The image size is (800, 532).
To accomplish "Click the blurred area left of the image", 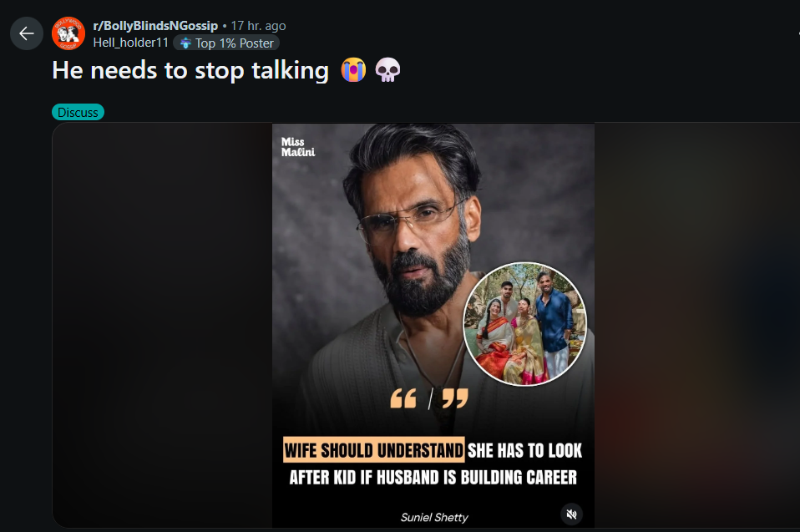I will 163,326.
